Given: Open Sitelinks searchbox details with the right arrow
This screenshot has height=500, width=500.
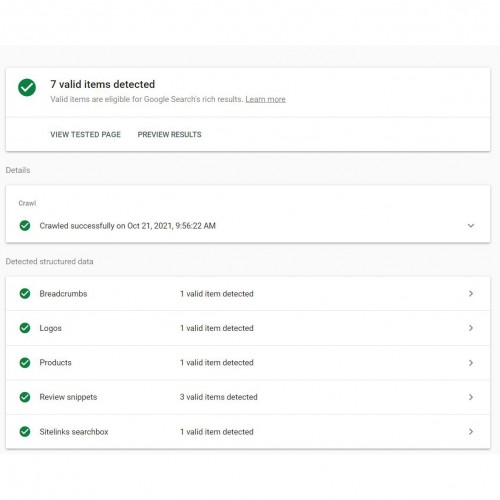Looking at the screenshot, I should pos(471,432).
